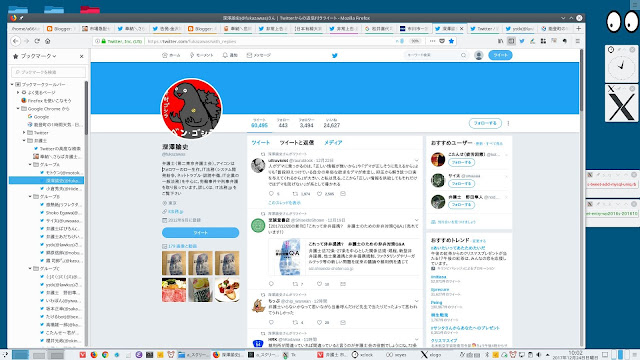640x360 pixels.
Task: Open the Firefox hamburger menu
Action: click(577, 41)
